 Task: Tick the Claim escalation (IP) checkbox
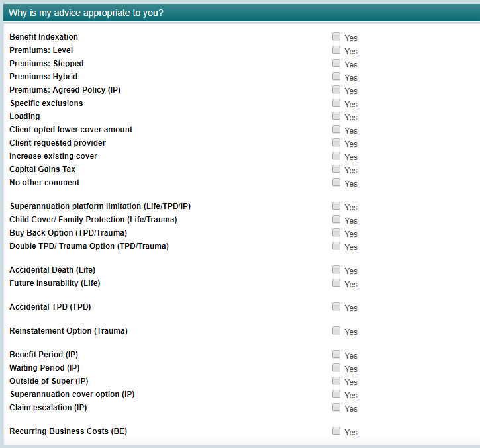point(336,407)
